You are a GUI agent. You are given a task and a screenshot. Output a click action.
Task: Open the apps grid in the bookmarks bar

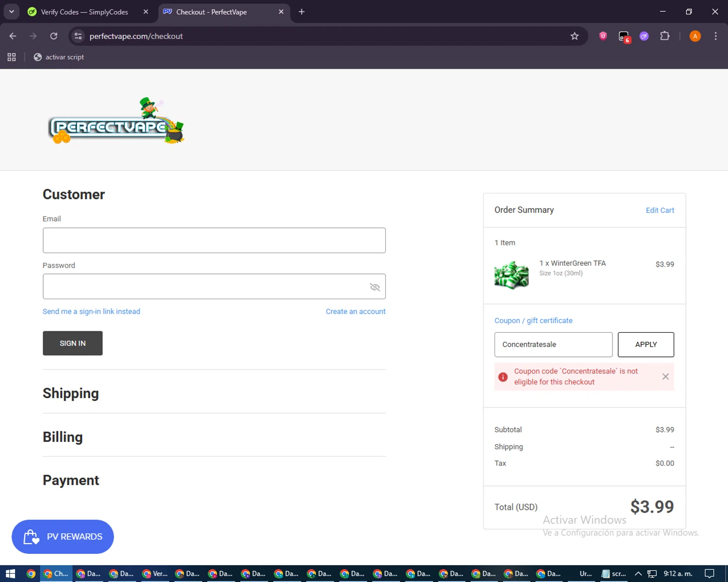[x=12, y=57]
